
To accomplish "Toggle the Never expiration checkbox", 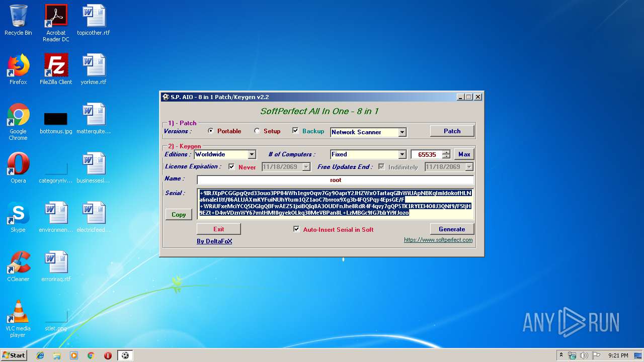I will point(232,167).
